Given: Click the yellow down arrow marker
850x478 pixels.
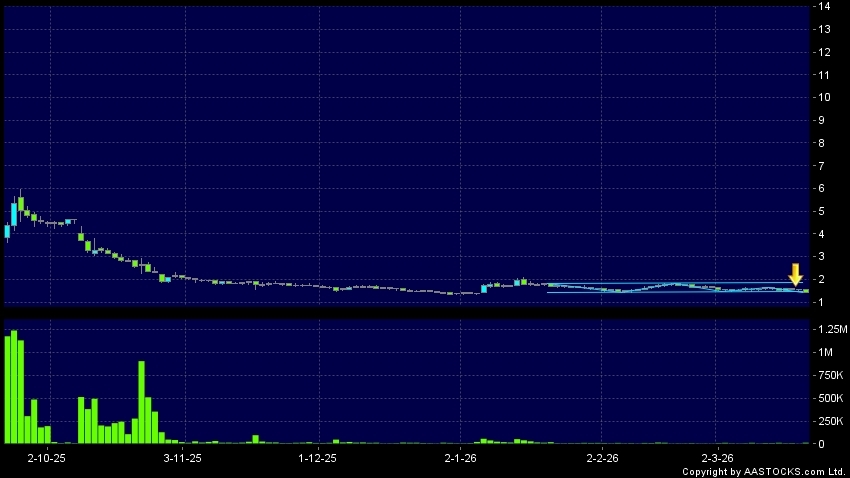Looking at the screenshot, I should pos(796,274).
